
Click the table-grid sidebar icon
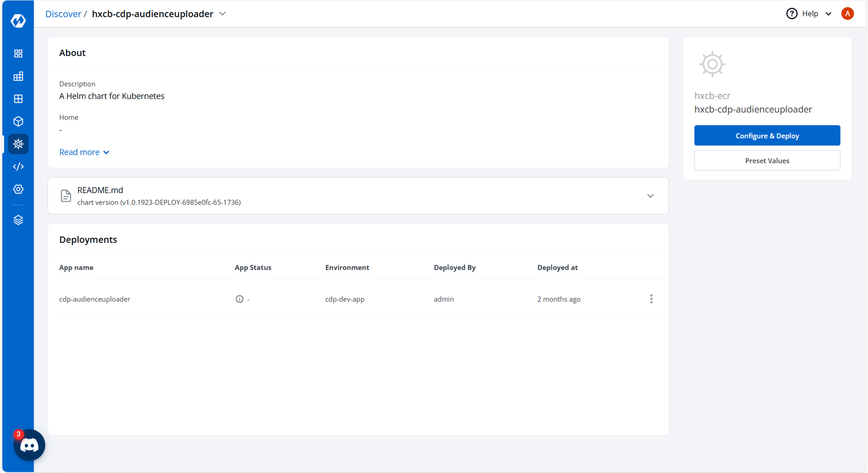[18, 99]
